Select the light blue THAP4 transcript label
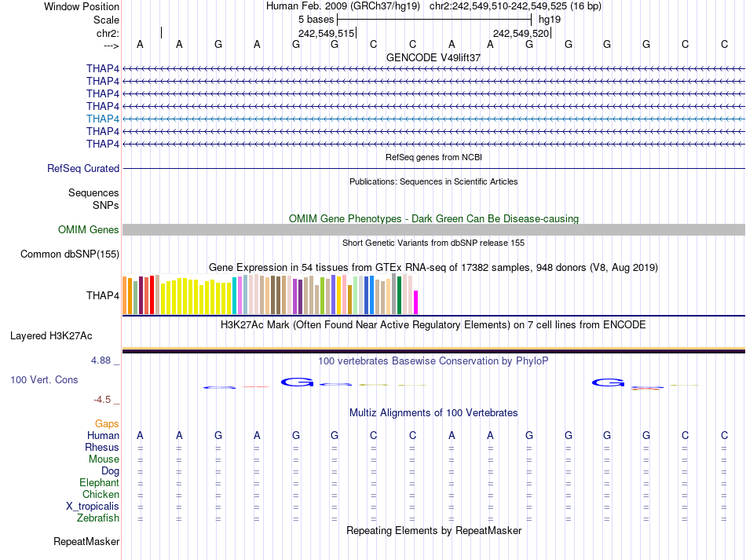Viewport: 746px width, 560px height. [x=103, y=119]
